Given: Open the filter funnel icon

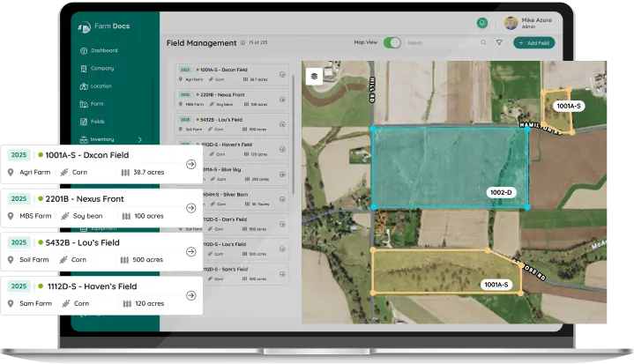Looking at the screenshot, I should (x=499, y=42).
